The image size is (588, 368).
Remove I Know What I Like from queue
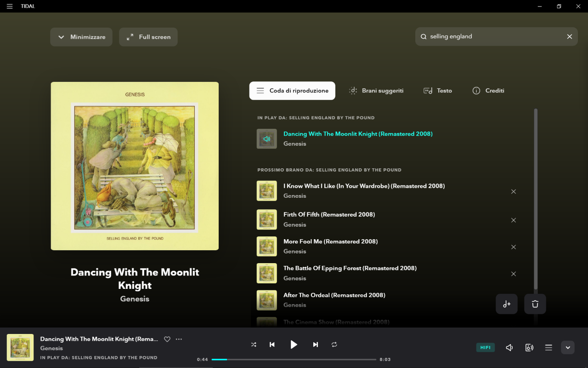coord(514,191)
